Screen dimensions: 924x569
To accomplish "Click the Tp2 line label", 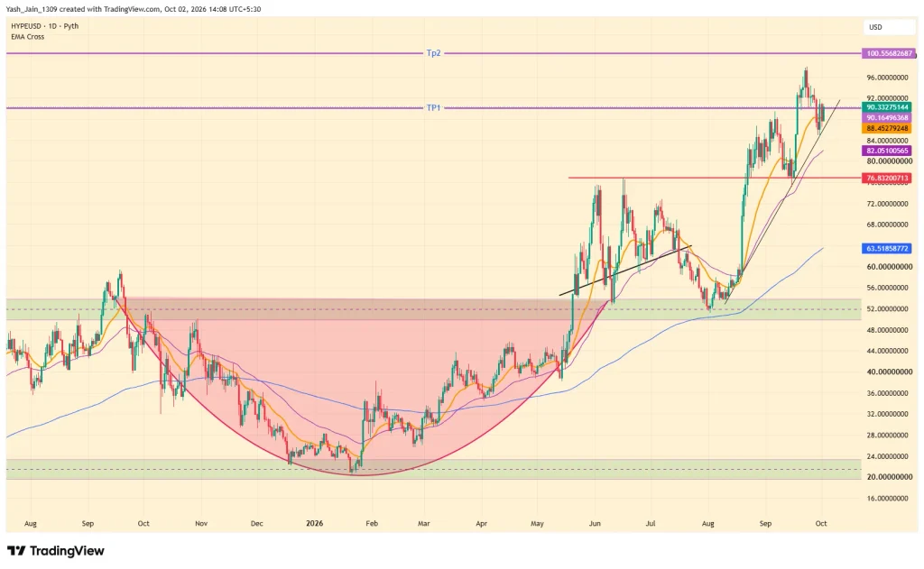I will 433,53.
